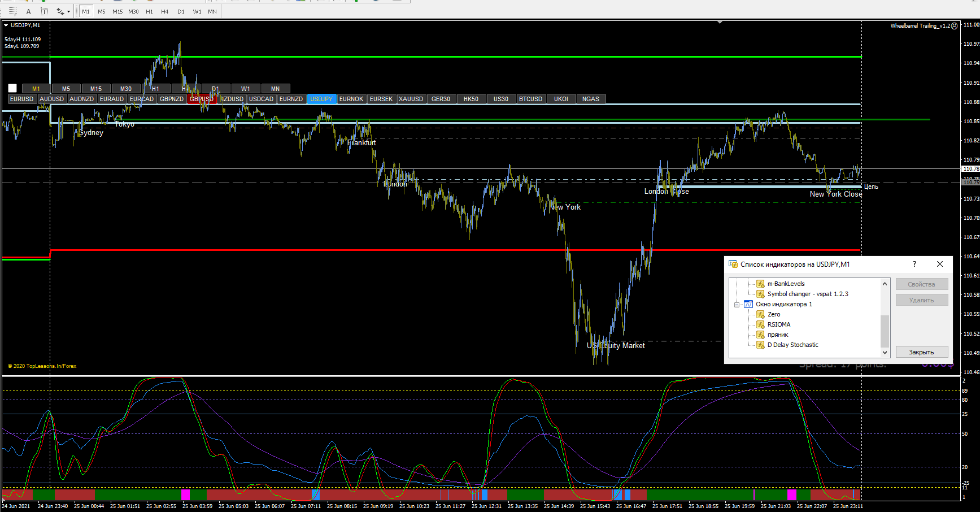The image size is (980, 512).
Task: Switch to M1 in the timeframe toolbar
Action: pyautogui.click(x=86, y=11)
